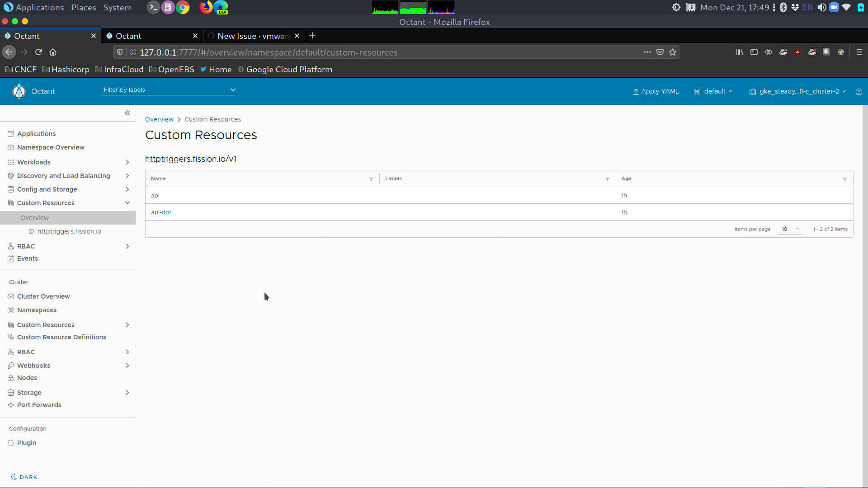Screen dimensions: 868x488
Task: Click inside the Filter by labels field
Action: point(158,90)
